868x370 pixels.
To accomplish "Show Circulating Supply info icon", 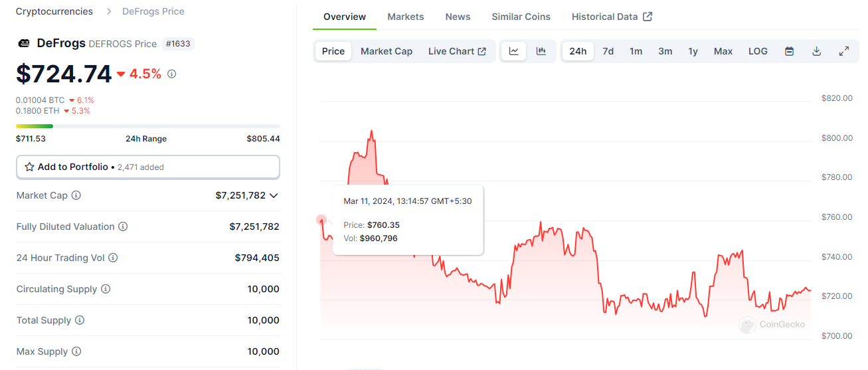I will (x=106, y=289).
